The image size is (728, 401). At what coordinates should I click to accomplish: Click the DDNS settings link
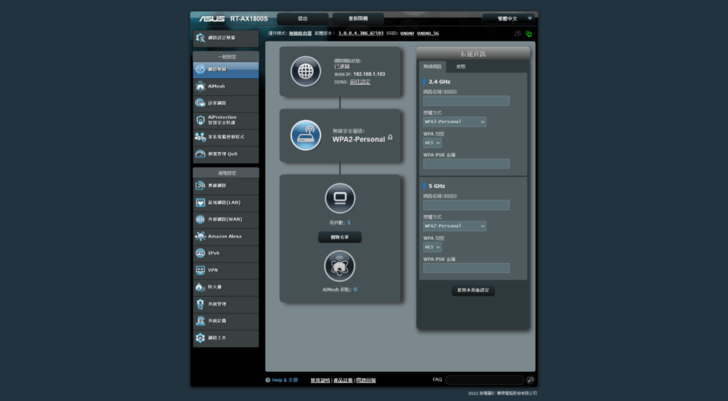tap(360, 82)
